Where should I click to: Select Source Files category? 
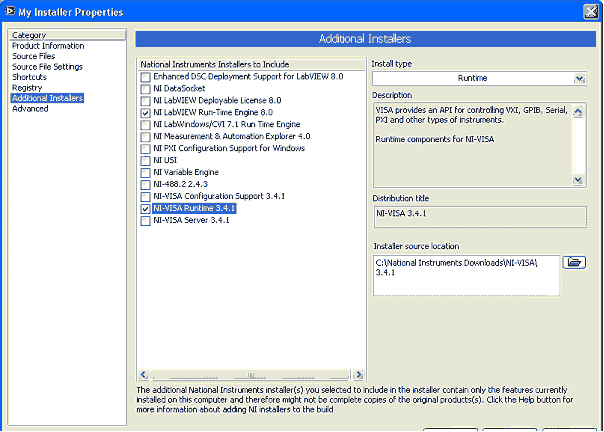[x=34, y=56]
